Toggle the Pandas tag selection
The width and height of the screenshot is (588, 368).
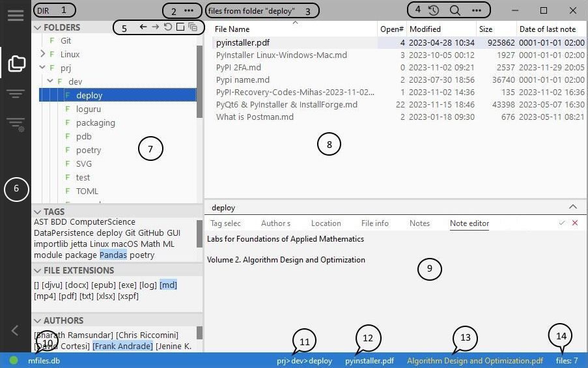(x=113, y=255)
